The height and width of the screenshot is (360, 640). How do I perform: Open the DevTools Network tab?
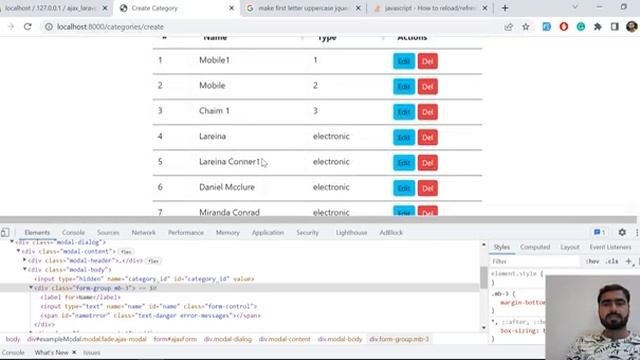pos(144,233)
